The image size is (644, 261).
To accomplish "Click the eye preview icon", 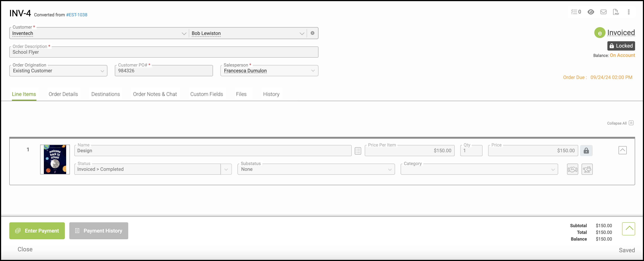I will 591,12.
